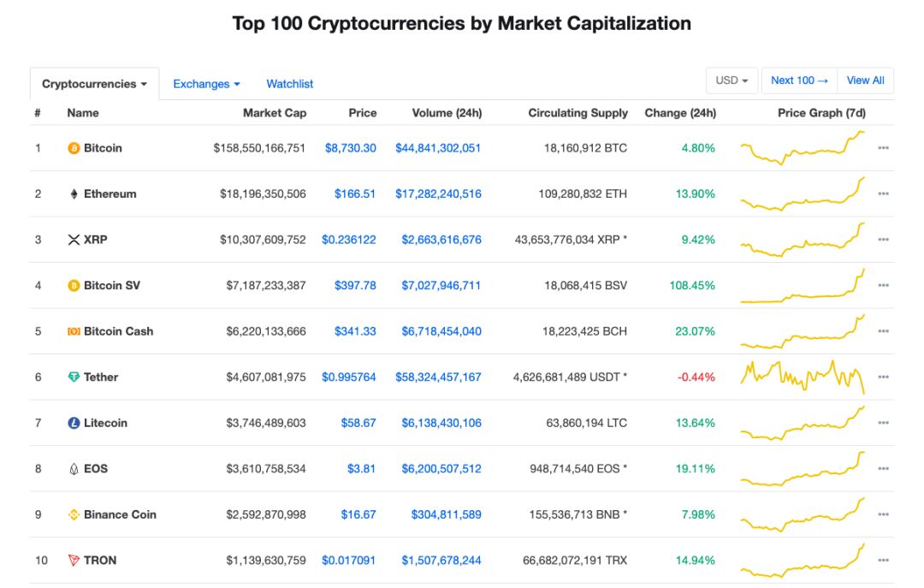Open the USD currency selector
The image size is (924, 588).
(x=731, y=80)
